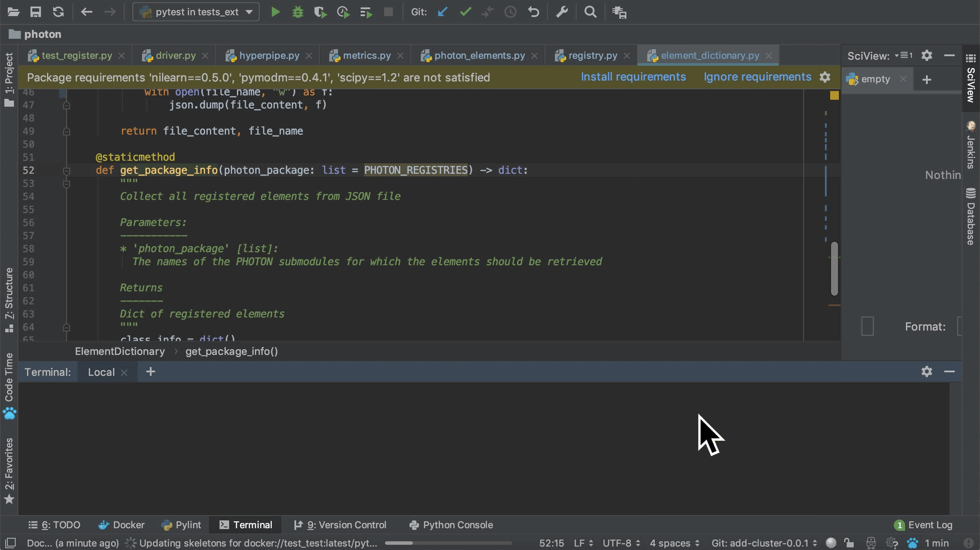Screen dimensions: 980x550
Task: Open the Python Console tool window
Action: pyautogui.click(x=451, y=525)
